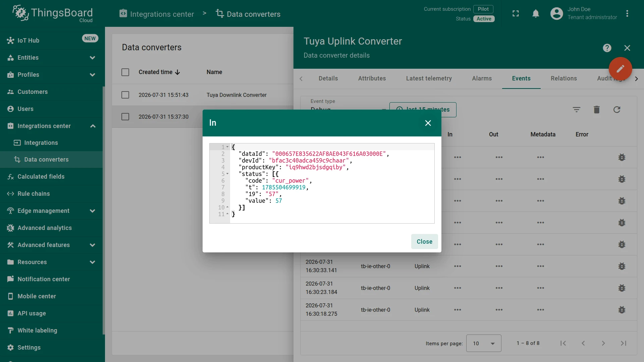This screenshot has width=644, height=362.
Task: Switch to the Details tab
Action: coord(328,78)
